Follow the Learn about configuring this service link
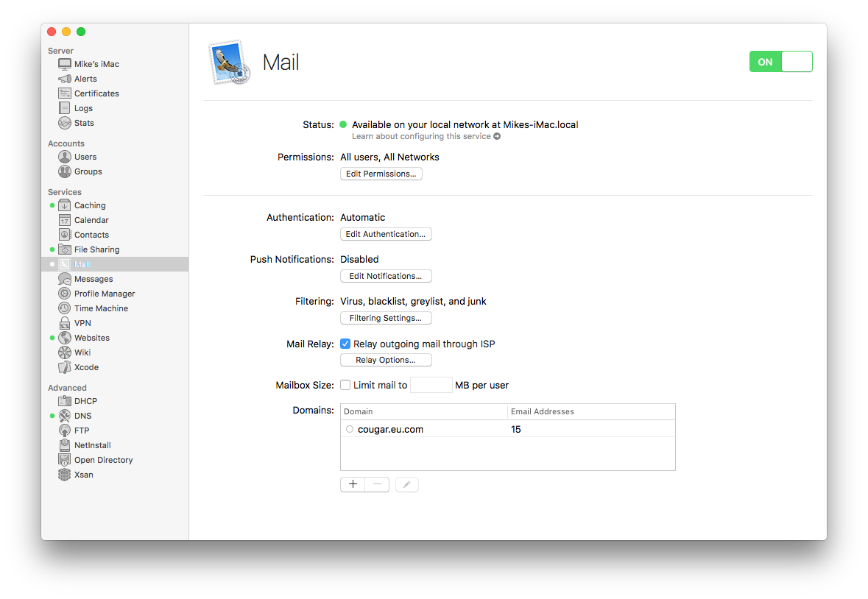868x599 pixels. point(421,137)
